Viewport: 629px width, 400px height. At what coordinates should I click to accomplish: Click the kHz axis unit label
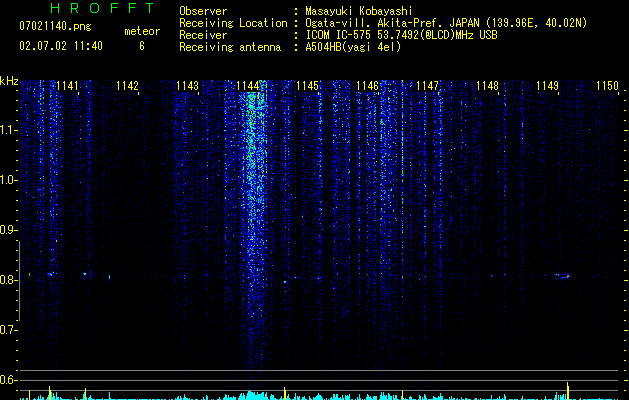coord(9,81)
